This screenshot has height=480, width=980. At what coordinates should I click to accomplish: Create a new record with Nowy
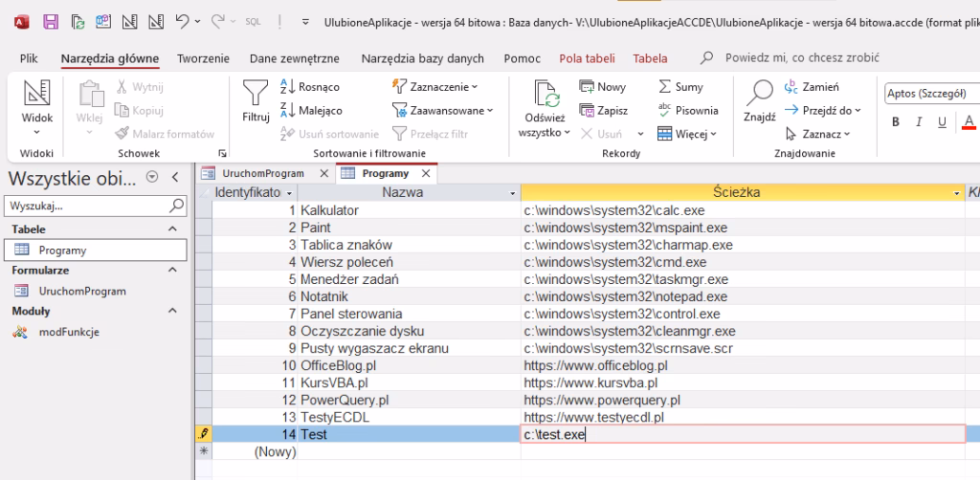[603, 87]
